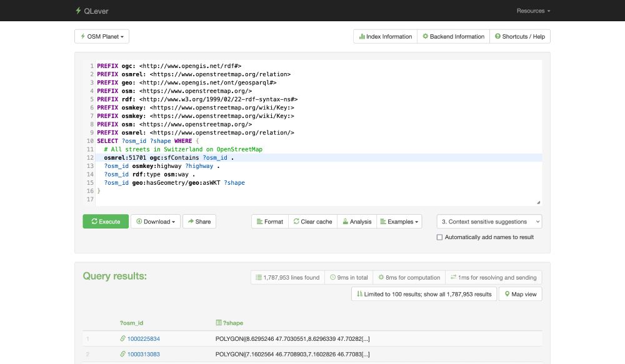Screen dimensions: 625x364
Task: Click the list icon beside lines found
Action: [x=259, y=278]
